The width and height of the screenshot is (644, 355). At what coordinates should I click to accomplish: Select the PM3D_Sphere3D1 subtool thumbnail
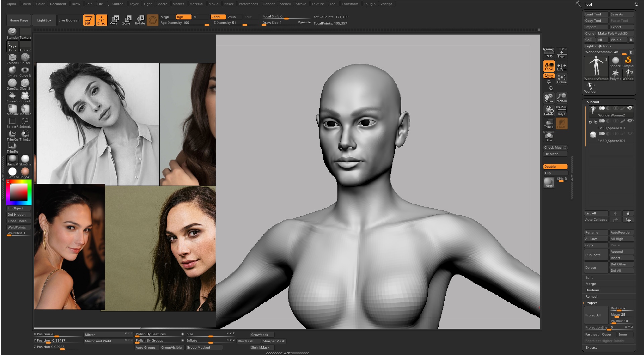click(x=593, y=135)
